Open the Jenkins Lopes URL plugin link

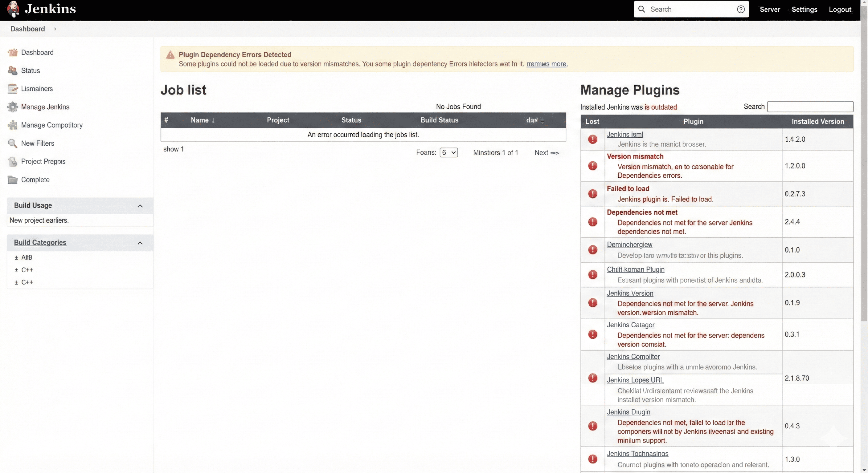635,380
